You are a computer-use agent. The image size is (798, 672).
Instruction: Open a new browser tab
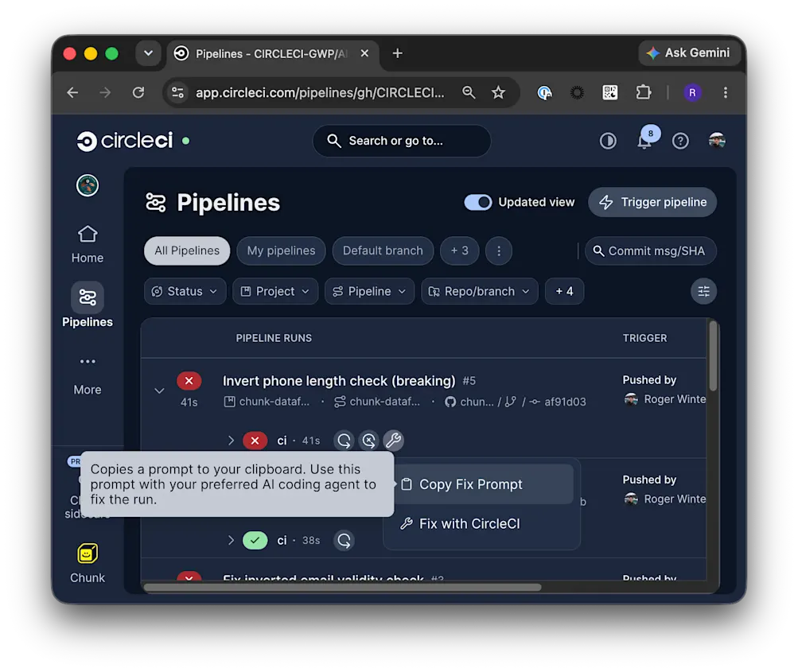point(398,53)
